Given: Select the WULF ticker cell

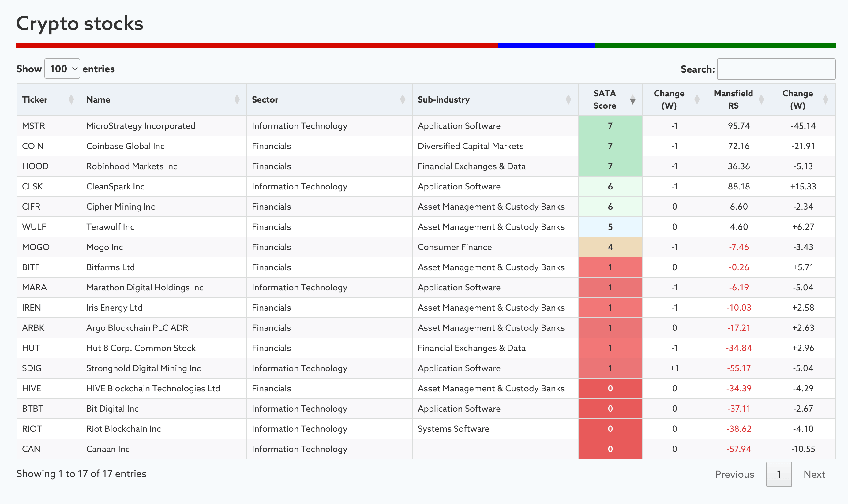Looking at the screenshot, I should tap(49, 227).
